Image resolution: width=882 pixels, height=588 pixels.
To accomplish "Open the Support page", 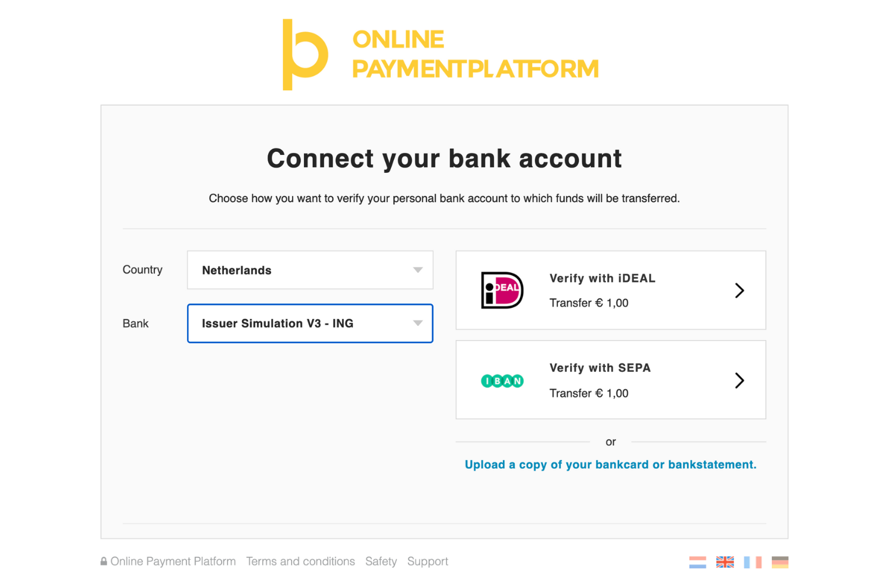I will (427, 561).
